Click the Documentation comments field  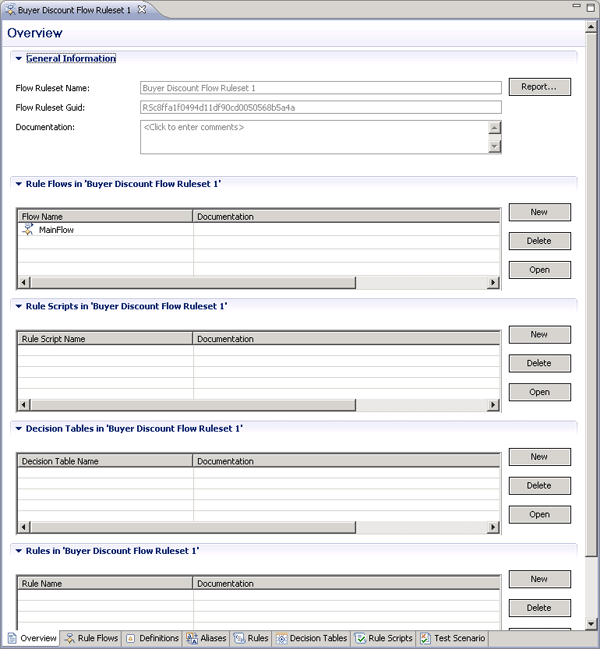[x=314, y=137]
